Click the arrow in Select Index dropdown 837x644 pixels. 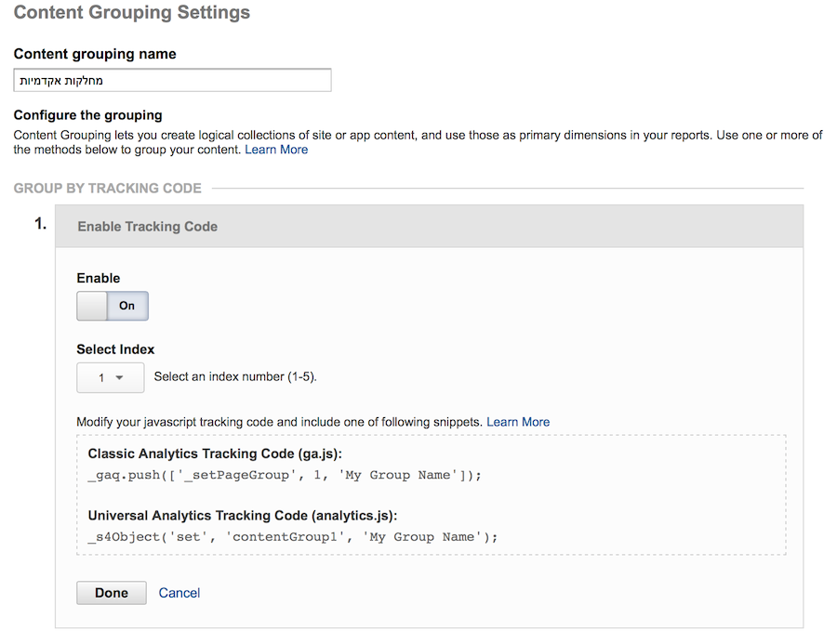click(x=120, y=377)
